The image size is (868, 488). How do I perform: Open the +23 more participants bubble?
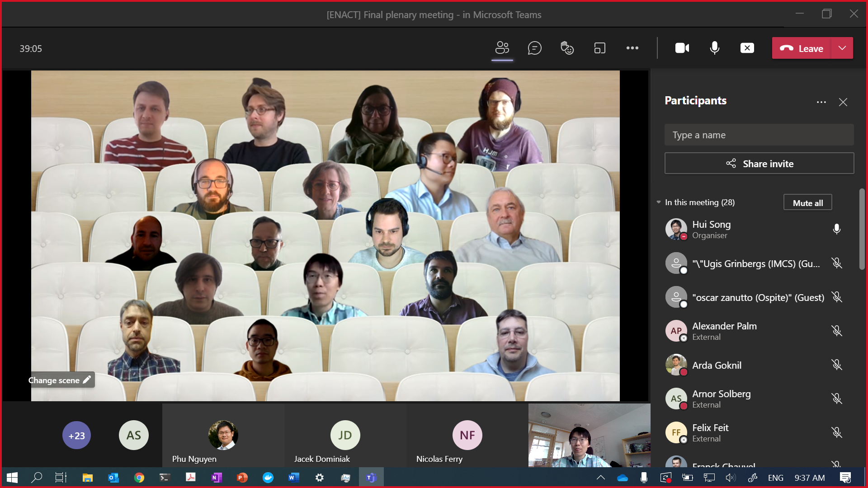click(x=76, y=436)
